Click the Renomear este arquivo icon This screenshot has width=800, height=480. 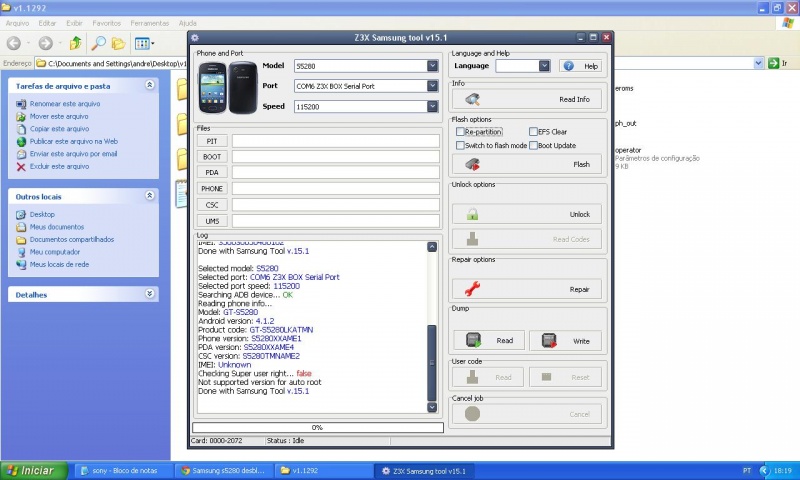tap(21, 104)
